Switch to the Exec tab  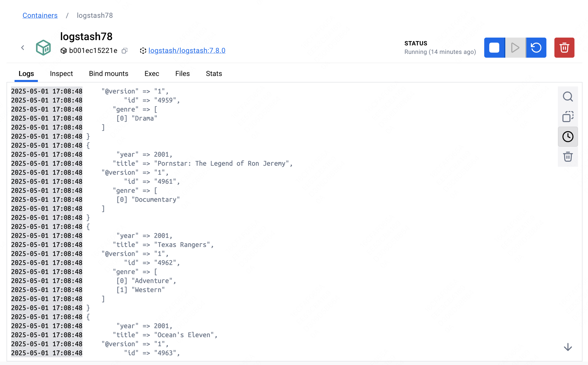click(x=152, y=74)
